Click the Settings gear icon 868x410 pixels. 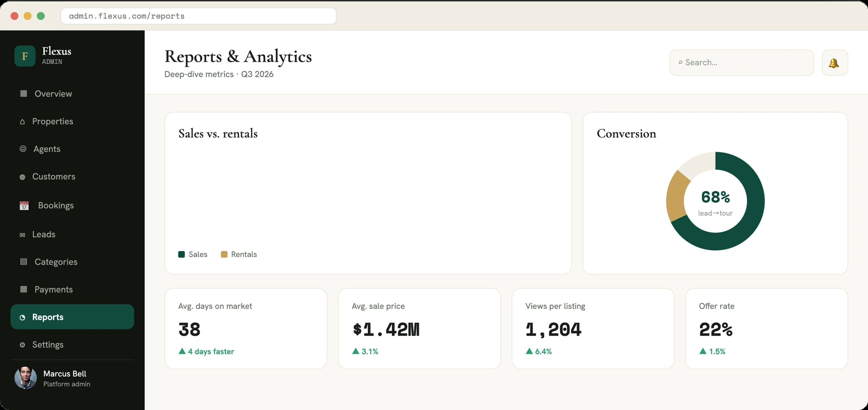pos(22,345)
